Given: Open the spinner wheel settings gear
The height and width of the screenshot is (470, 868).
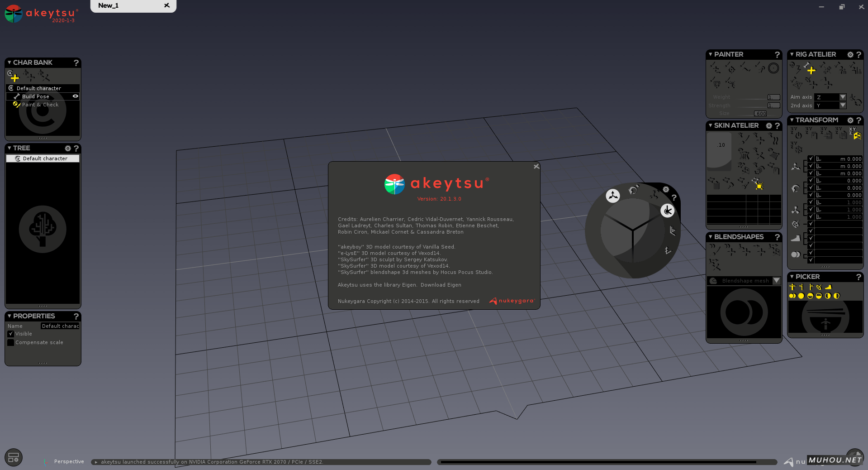Looking at the screenshot, I should pos(666,190).
